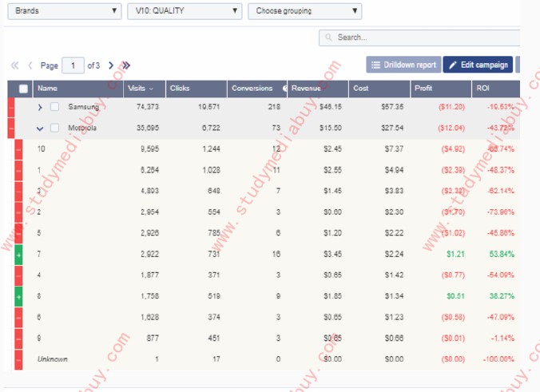Viewport: 540px width, 392px height.
Task: Select Samsung revenue $46.15
Action: click(x=331, y=107)
